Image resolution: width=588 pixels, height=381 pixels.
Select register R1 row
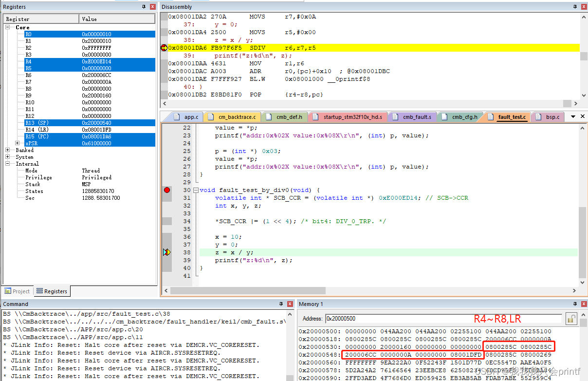point(90,41)
